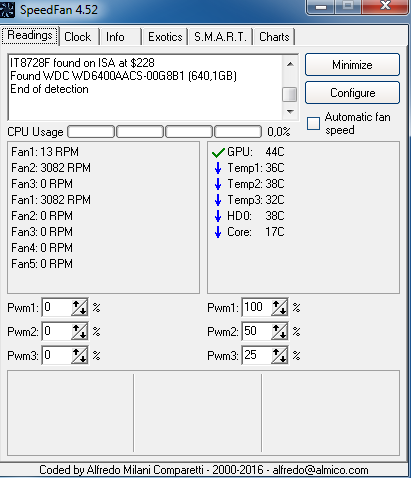Click the right Pwm2 field with 50

click(x=257, y=331)
